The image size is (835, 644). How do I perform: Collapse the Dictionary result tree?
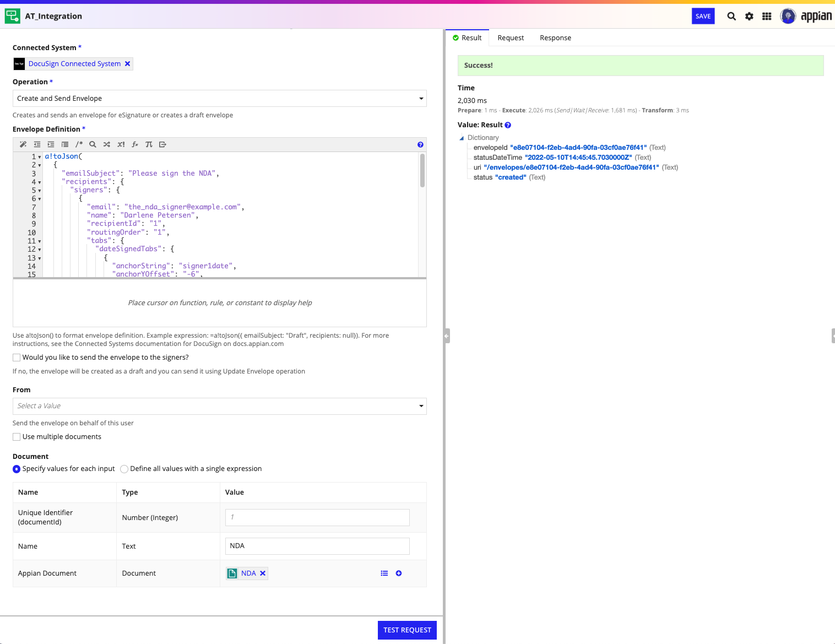pos(462,138)
